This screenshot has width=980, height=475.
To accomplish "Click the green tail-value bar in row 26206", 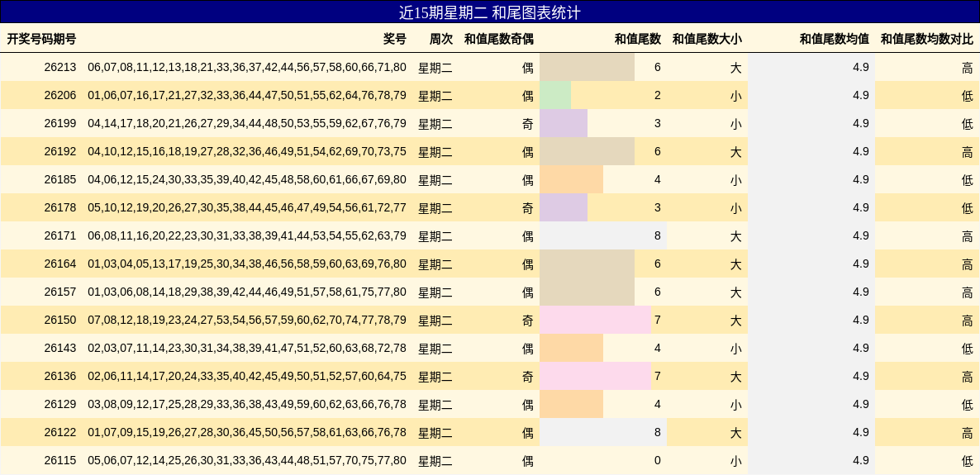I will click(555, 95).
